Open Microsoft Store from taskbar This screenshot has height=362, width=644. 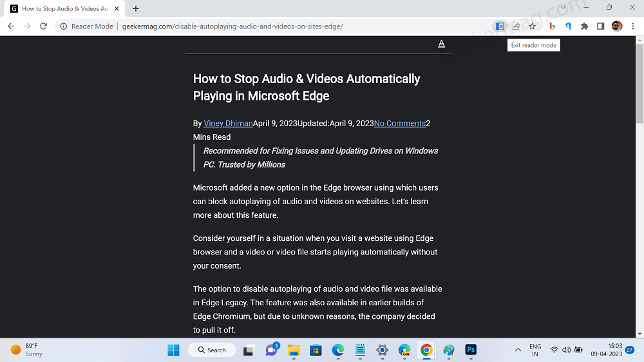(316, 350)
